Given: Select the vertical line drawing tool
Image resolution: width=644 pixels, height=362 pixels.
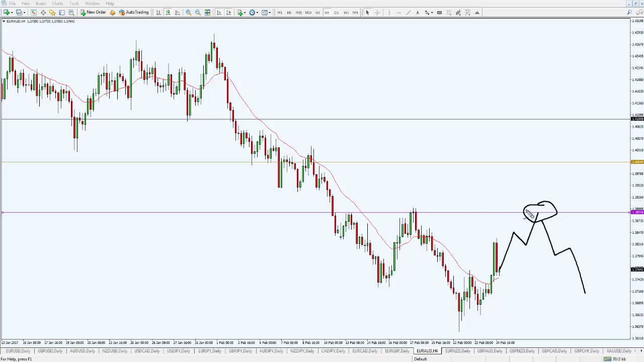Looking at the screenshot, I should [389, 13].
